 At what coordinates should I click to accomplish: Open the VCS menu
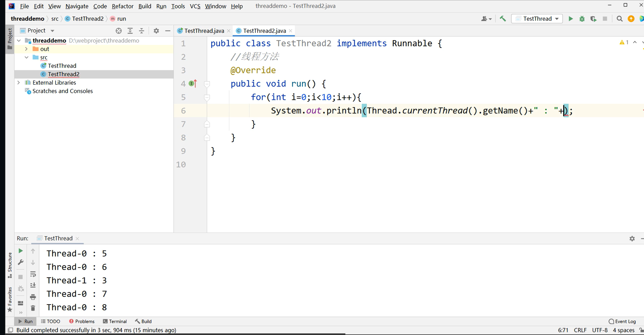point(195,6)
